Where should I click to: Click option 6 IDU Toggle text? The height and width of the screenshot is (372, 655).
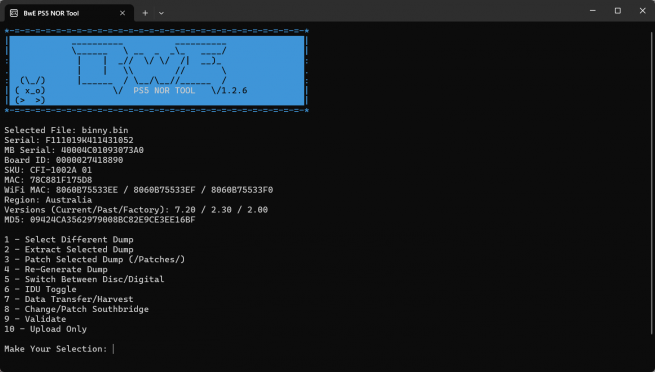[x=41, y=289]
